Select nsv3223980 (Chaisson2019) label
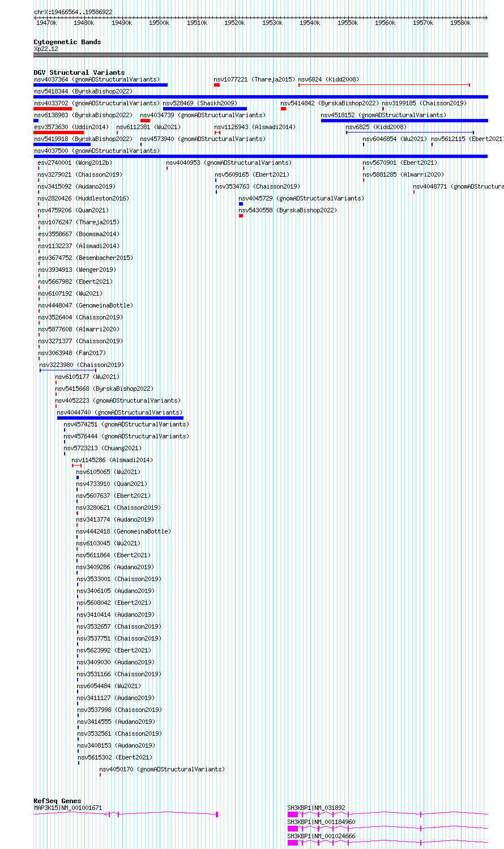Image resolution: width=504 pixels, height=849 pixels. point(82,365)
